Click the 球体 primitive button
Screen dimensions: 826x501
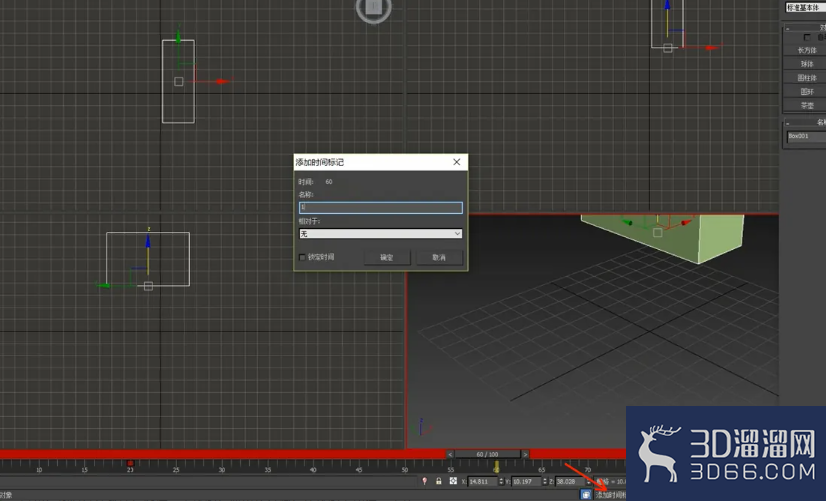[807, 64]
